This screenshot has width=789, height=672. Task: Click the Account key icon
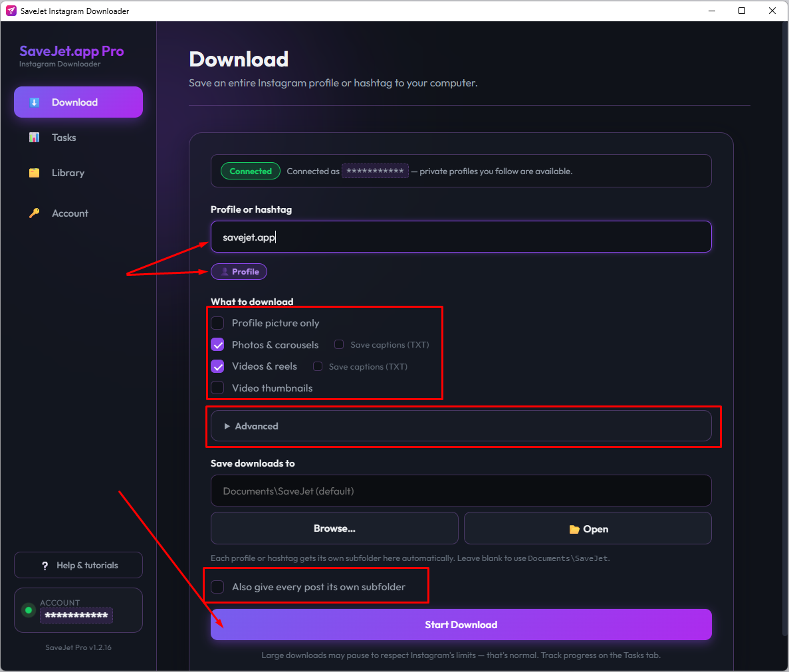(34, 213)
